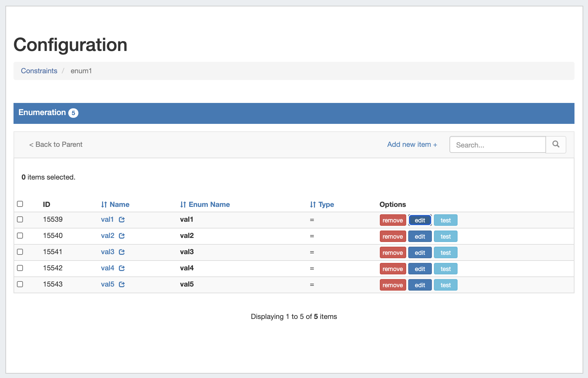588x378 pixels.
Task: Navigate to Constraints breadcrumb
Action: coord(39,71)
